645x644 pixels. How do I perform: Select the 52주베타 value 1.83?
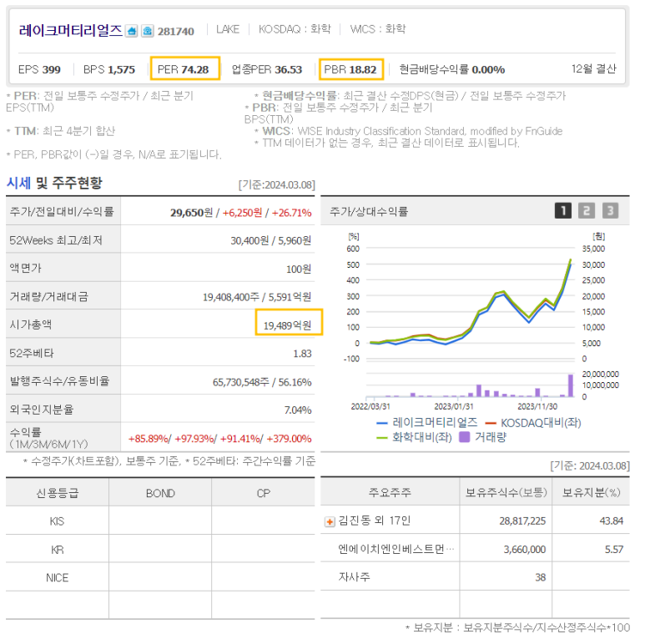(x=302, y=354)
